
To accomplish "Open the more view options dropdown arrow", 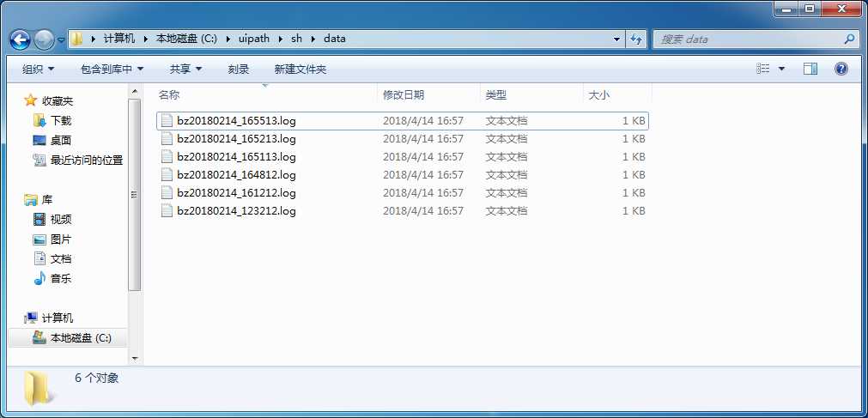I will click(x=781, y=69).
